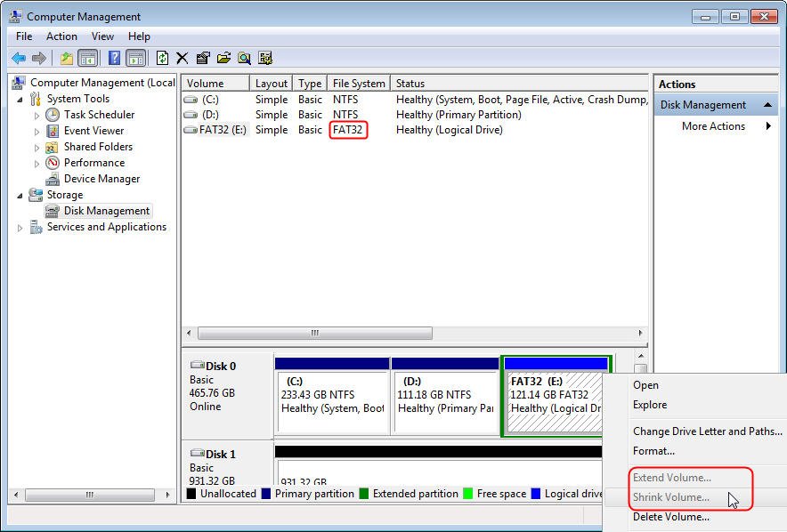The height and width of the screenshot is (532, 787).
Task: Expand the Performance node arrow
Action: click(37, 164)
